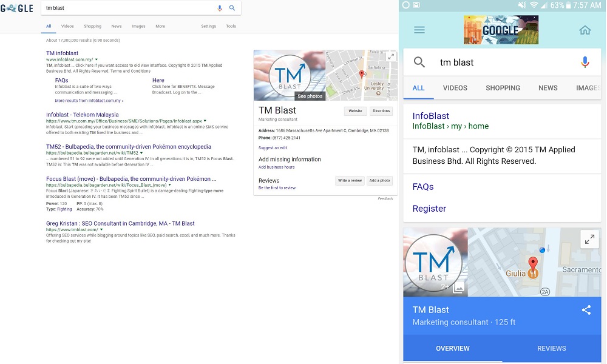Viewport: 607px width, 364px height.
Task: Switch to the mobile SHOPPING tab
Action: tap(503, 88)
